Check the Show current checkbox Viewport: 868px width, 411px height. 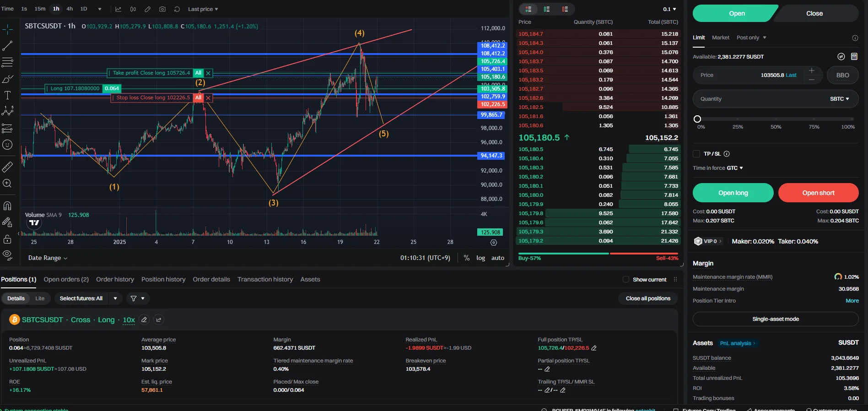pos(626,279)
